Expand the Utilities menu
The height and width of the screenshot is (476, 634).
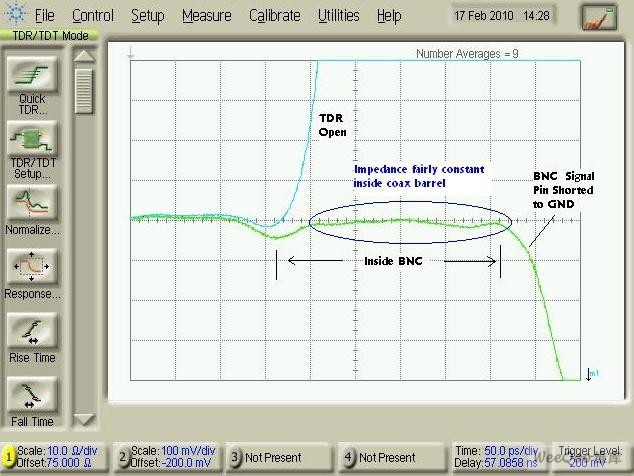[x=338, y=16]
